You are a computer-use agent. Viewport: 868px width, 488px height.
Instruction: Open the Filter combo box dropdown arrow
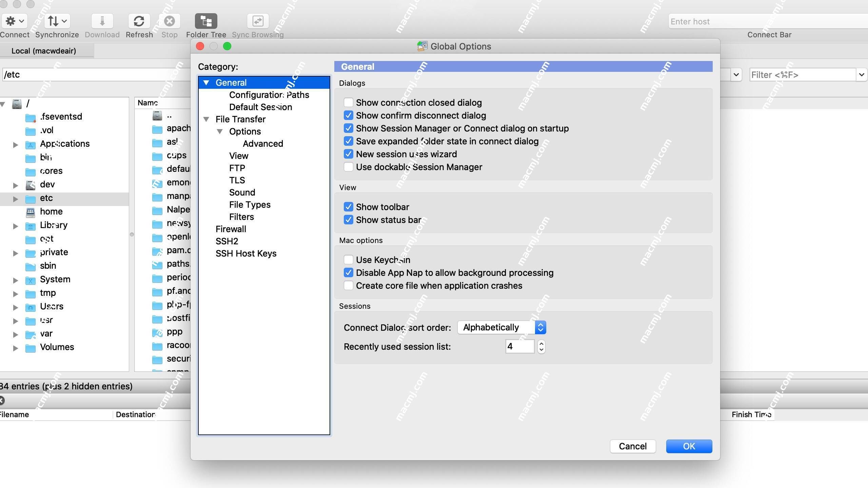862,75
